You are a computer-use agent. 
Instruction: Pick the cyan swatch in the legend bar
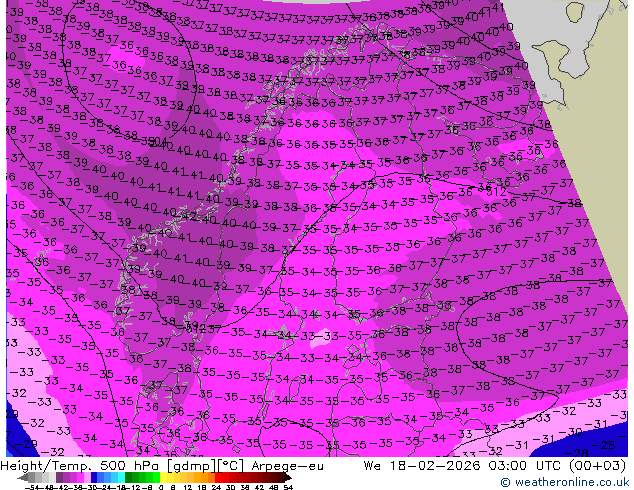121,478
